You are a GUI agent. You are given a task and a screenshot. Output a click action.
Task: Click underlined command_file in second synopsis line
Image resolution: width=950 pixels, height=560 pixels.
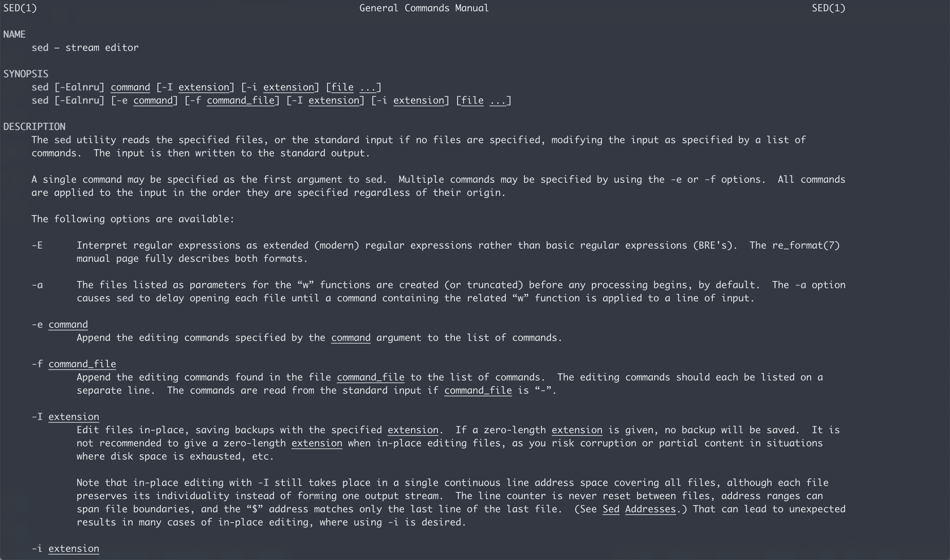pos(241,101)
